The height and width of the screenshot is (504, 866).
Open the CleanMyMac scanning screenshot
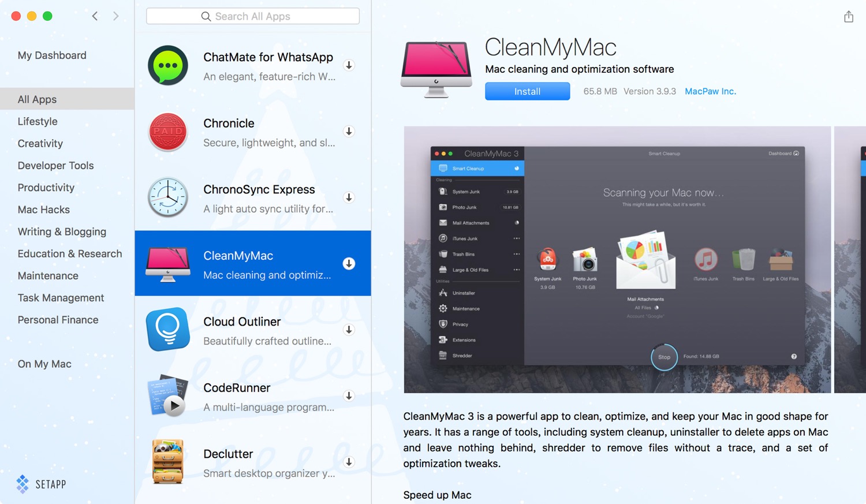point(617,259)
